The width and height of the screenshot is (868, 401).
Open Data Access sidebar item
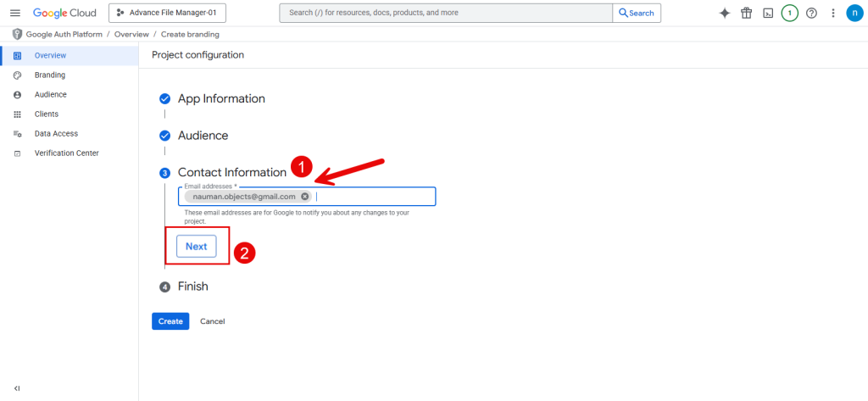(x=56, y=134)
